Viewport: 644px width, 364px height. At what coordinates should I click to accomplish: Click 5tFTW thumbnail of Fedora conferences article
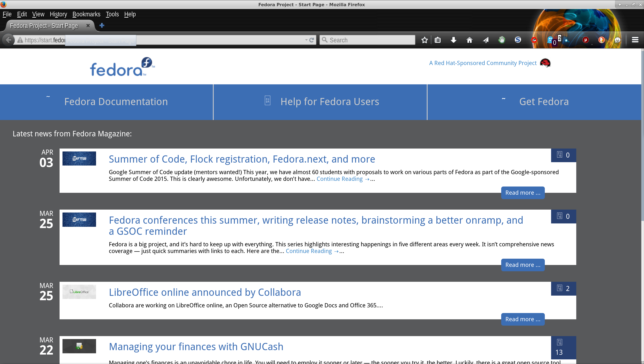tap(79, 220)
